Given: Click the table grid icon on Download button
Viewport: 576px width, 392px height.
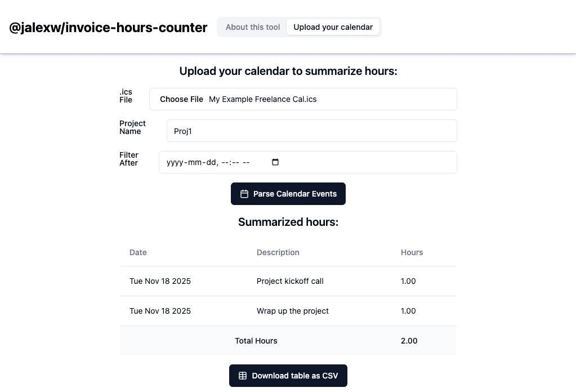Looking at the screenshot, I should (x=243, y=376).
